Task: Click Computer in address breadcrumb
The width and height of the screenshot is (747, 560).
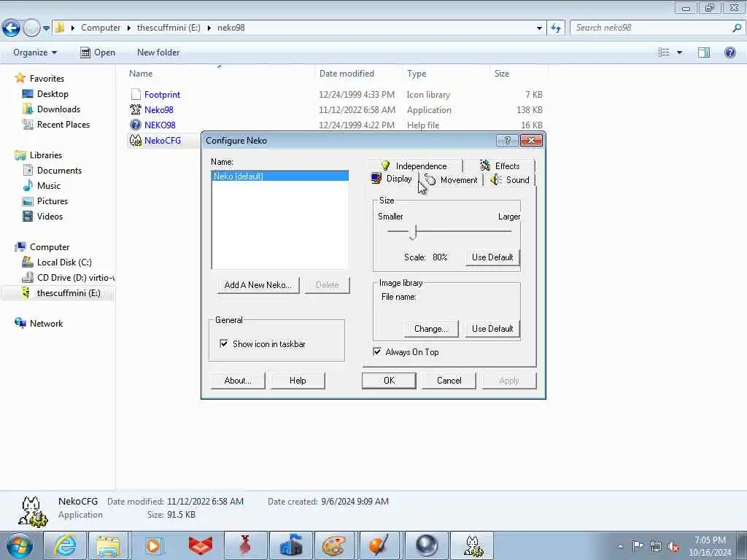Action: 101,28
